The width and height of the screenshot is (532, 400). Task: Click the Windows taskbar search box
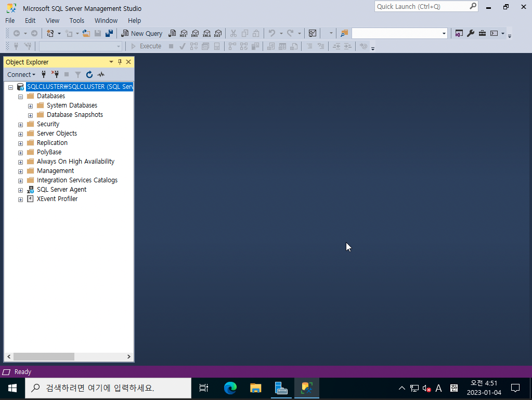pos(108,388)
